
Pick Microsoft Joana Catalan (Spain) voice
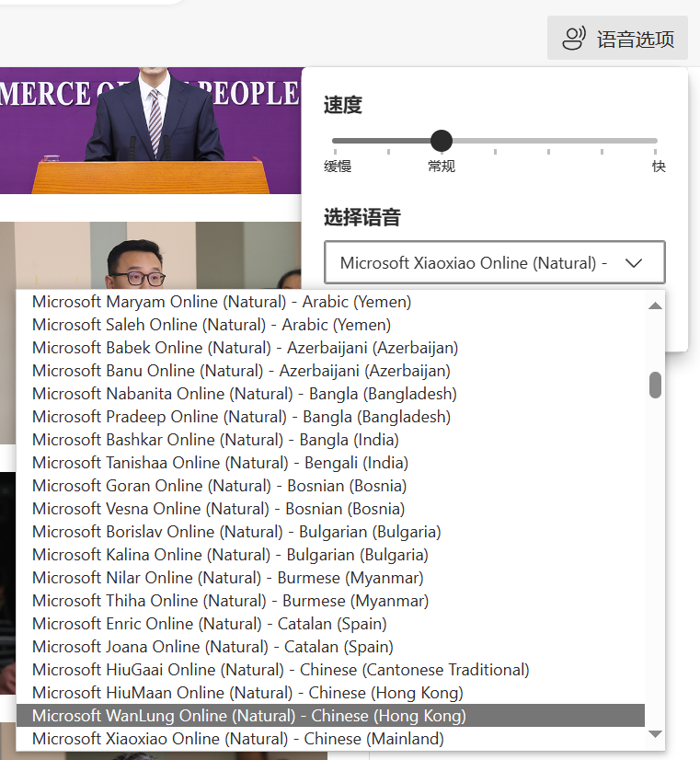(330, 647)
